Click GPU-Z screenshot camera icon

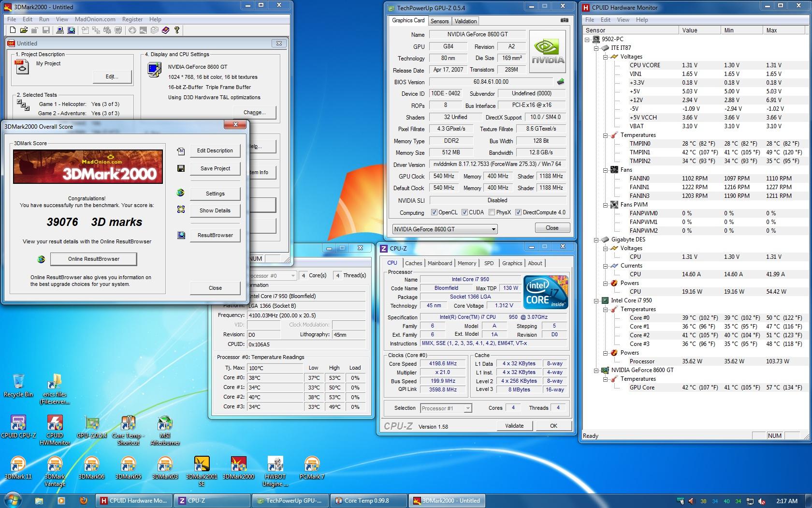click(x=564, y=20)
